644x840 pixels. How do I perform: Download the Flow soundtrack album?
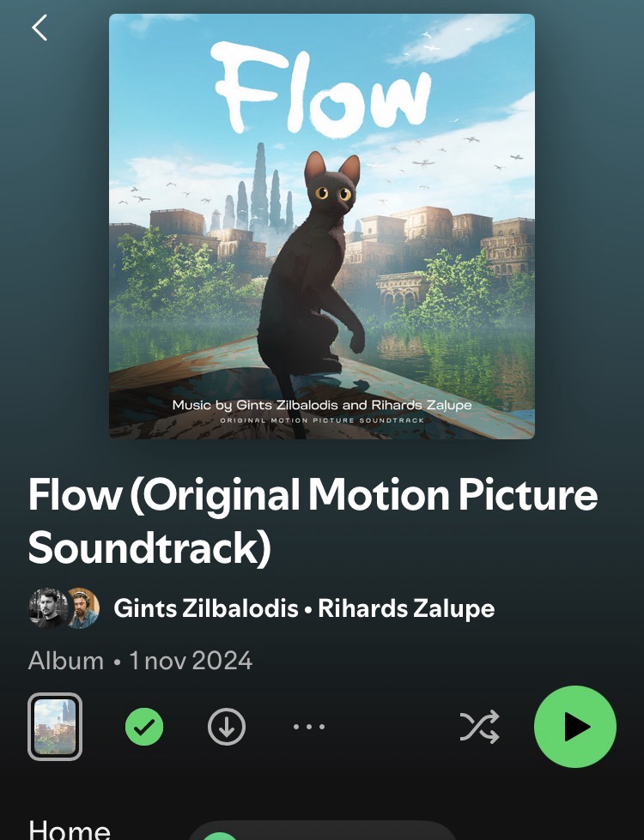[x=227, y=727]
